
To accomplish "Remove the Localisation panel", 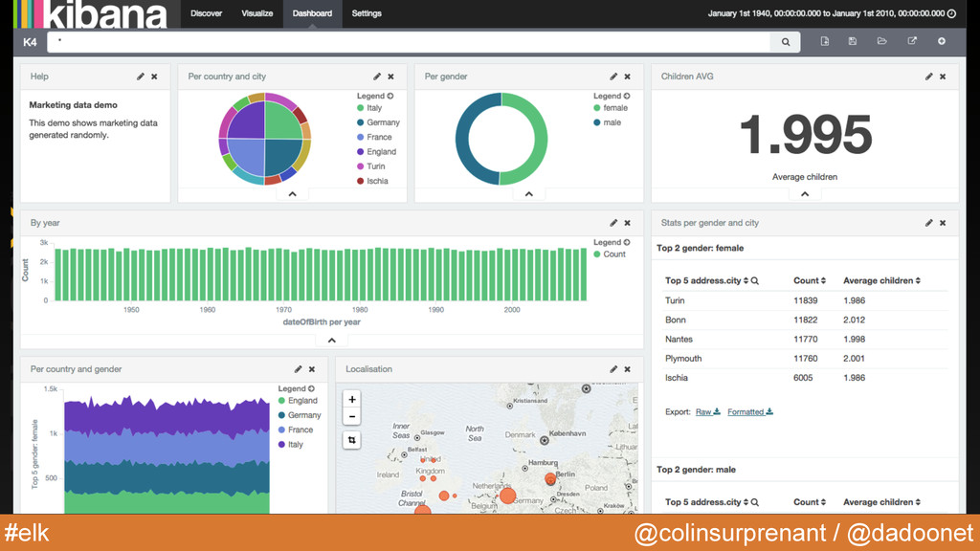I will coord(628,369).
